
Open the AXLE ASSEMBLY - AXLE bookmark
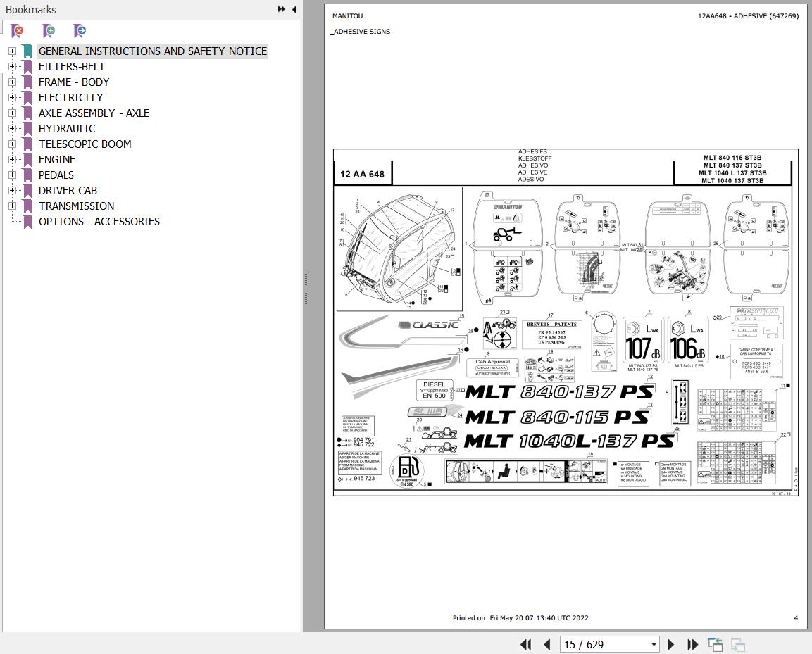click(94, 113)
